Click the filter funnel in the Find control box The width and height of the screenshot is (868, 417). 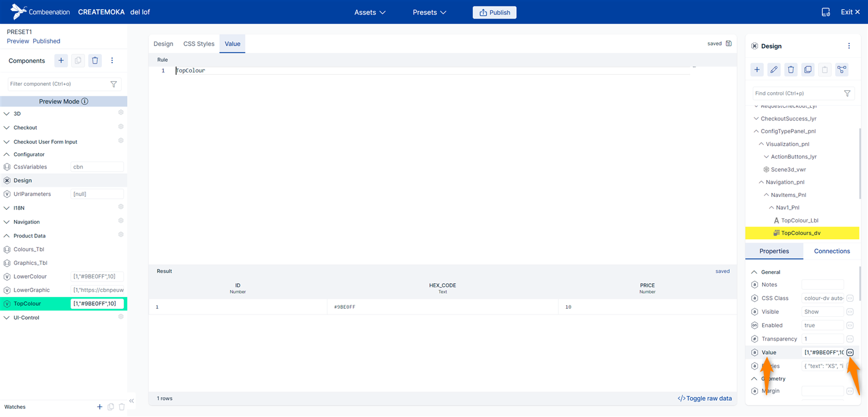847,93
